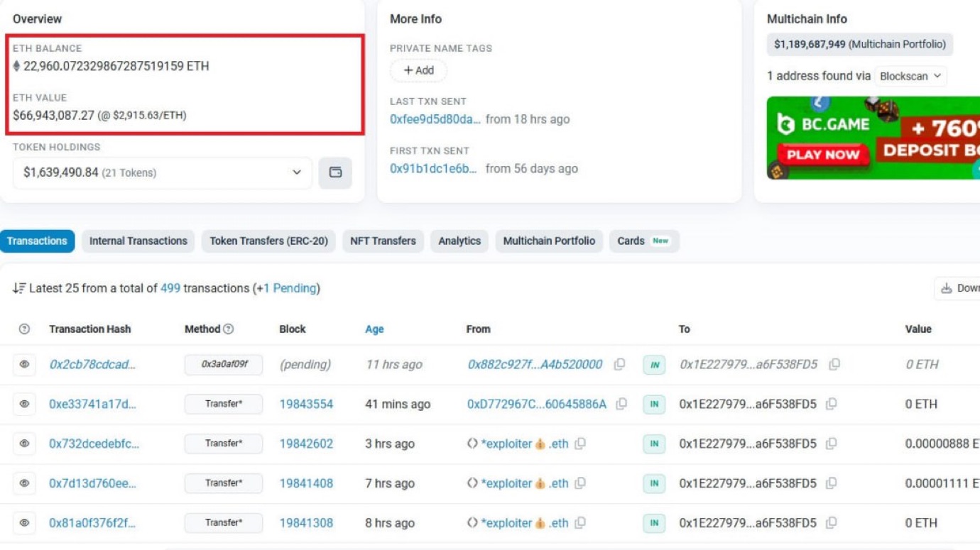980x550 pixels.
Task: Open block 19842602
Action: coord(306,444)
